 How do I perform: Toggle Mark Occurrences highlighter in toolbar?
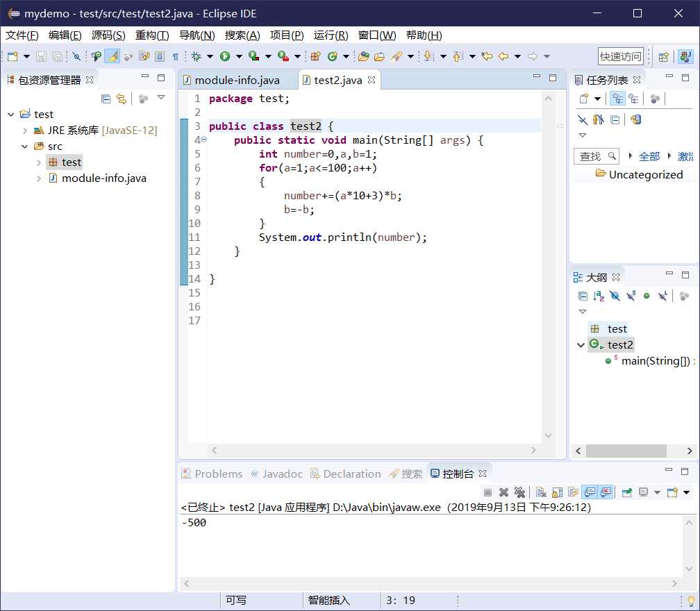pyautogui.click(x=112, y=56)
